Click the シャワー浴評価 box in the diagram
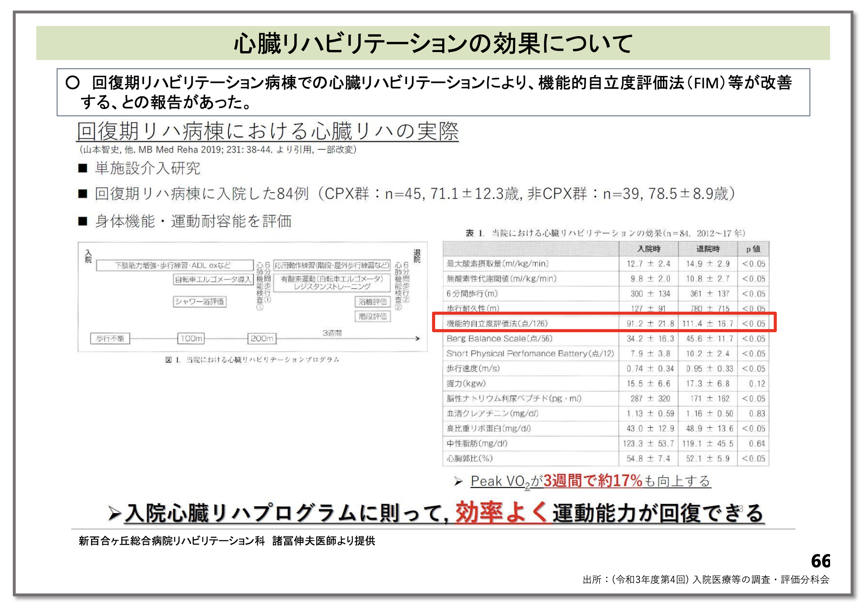This screenshot has width=868, height=608. tap(200, 301)
